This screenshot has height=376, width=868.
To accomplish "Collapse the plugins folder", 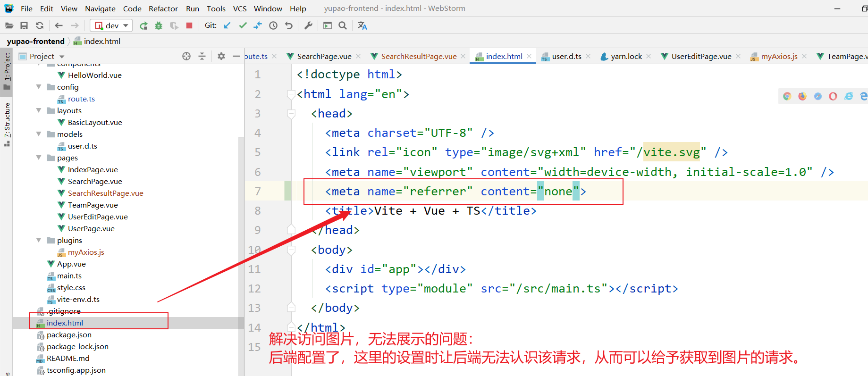I will click(x=39, y=240).
